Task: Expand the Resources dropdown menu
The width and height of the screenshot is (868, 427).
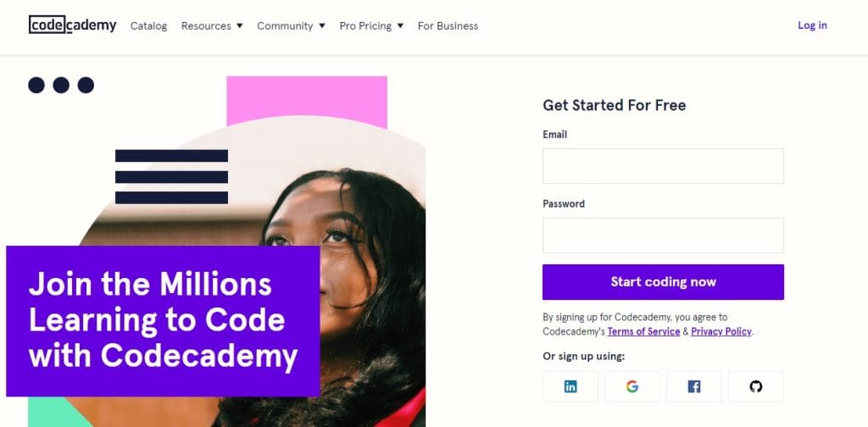Action: (x=212, y=26)
